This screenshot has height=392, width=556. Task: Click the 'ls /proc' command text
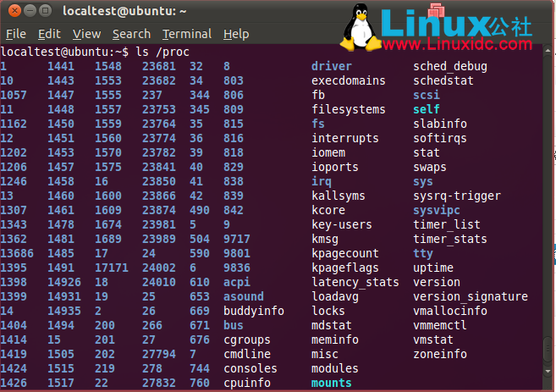(162, 52)
